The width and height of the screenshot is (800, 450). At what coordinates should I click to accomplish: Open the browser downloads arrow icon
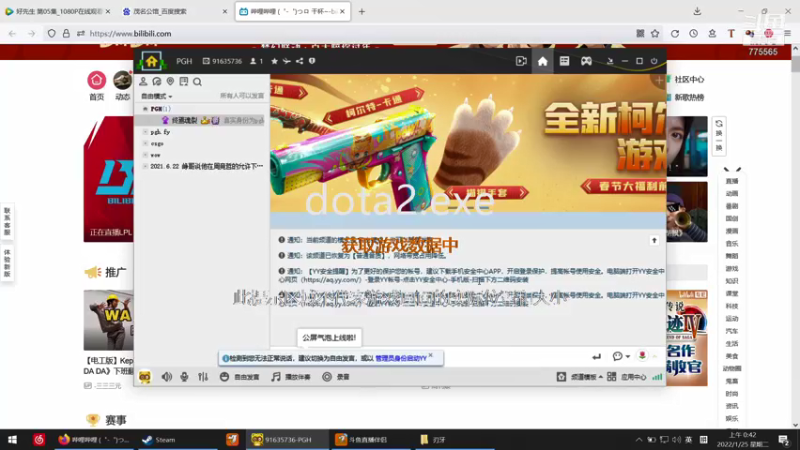click(697, 11)
